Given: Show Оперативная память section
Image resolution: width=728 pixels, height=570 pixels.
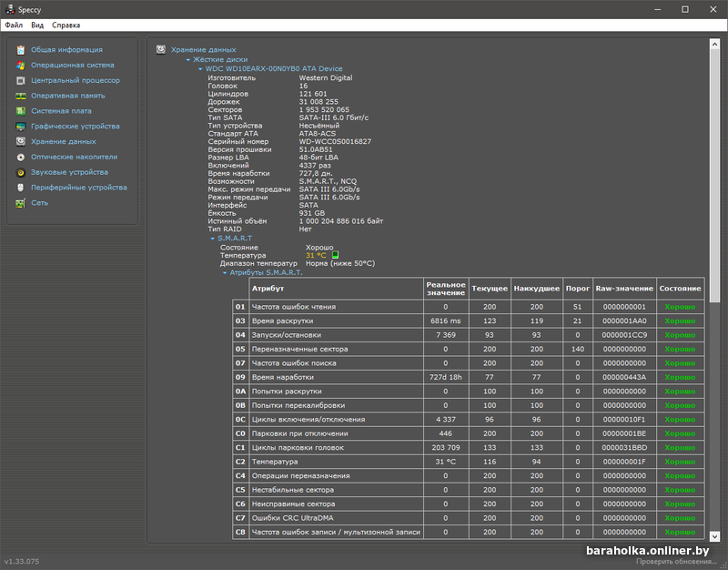Looking at the screenshot, I should tap(67, 96).
